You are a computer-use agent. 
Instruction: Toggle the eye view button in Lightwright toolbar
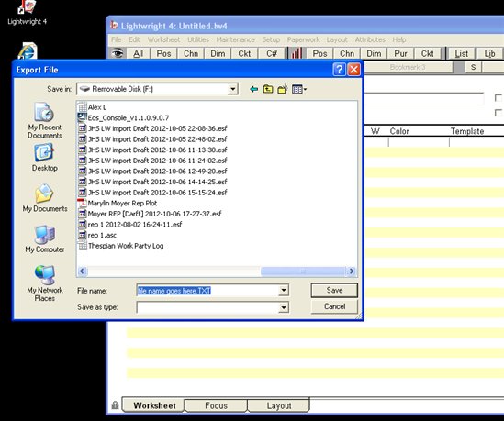click(x=118, y=53)
